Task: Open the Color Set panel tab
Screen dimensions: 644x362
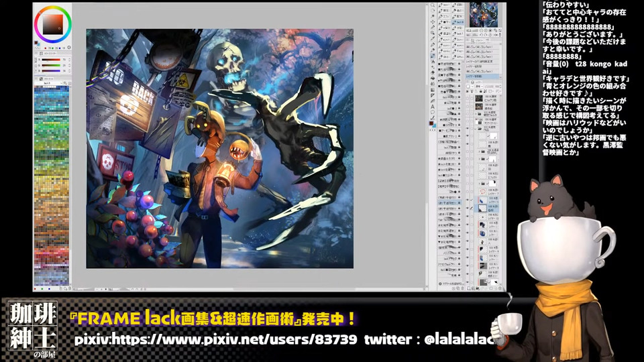Action: [x=47, y=79]
